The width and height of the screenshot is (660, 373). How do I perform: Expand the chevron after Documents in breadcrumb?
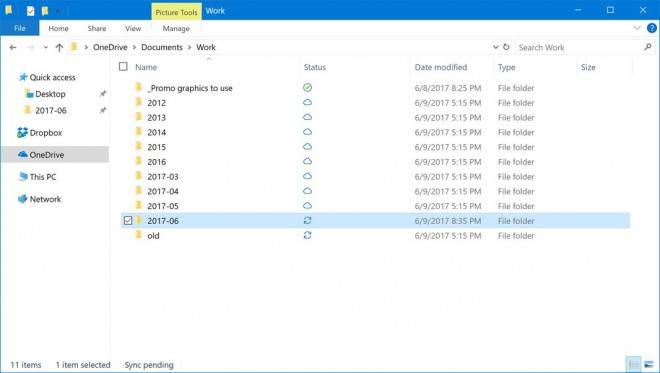189,47
